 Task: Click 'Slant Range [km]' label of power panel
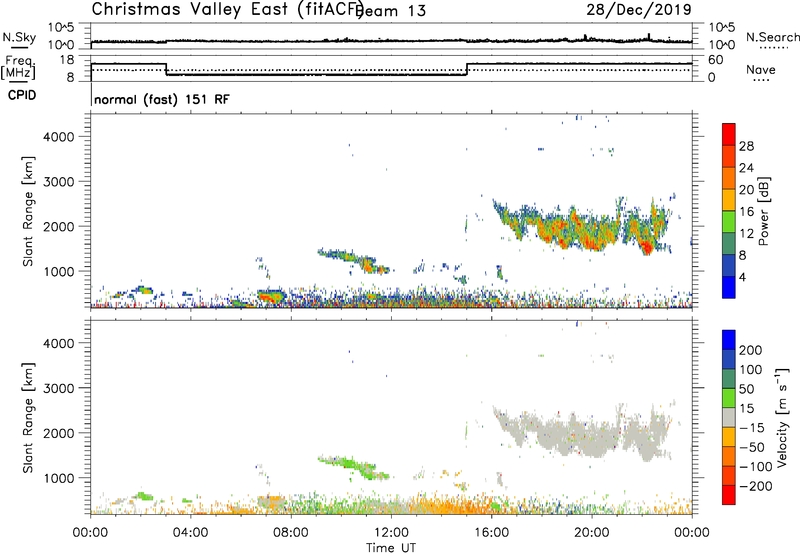pos(28,211)
